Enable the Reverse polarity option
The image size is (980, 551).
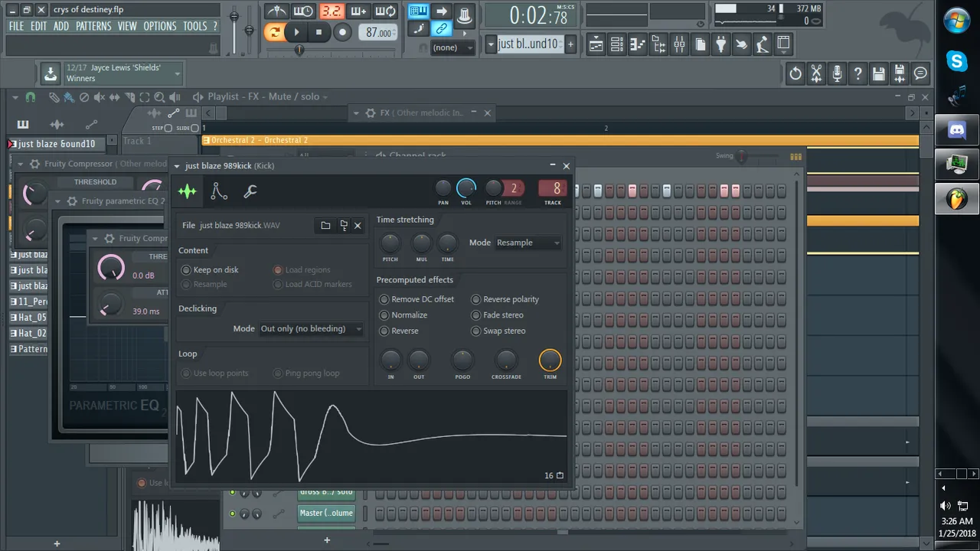point(505,299)
